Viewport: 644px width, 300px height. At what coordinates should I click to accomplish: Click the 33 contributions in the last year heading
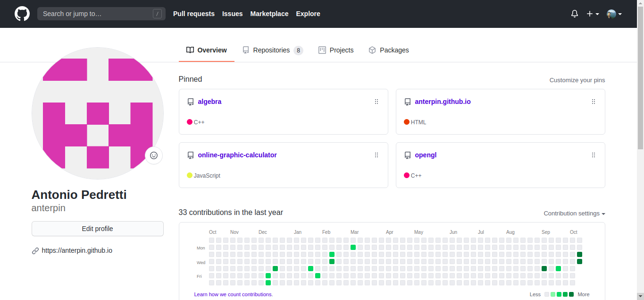coord(231,213)
